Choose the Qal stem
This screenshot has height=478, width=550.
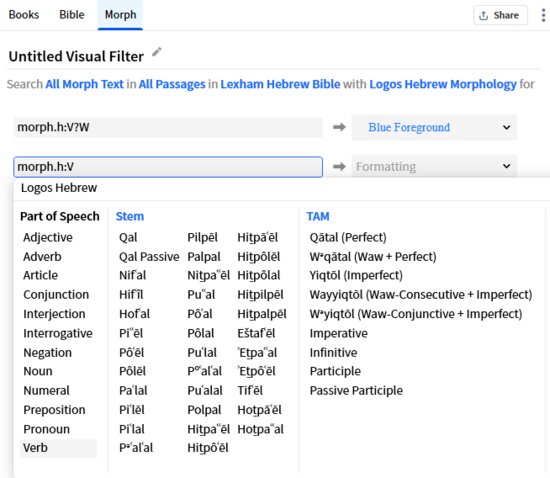click(128, 237)
